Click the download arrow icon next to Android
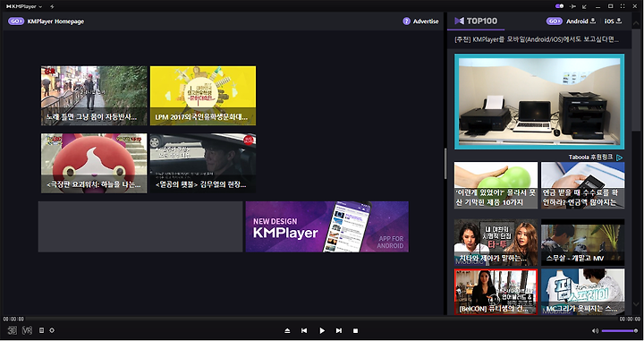Screen dimensions: 644x341 593,21
